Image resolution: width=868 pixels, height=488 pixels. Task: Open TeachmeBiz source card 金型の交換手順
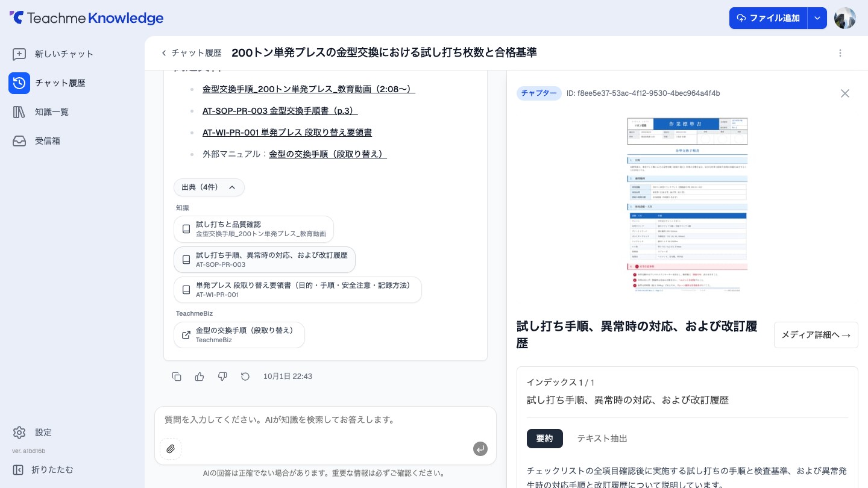click(x=239, y=335)
